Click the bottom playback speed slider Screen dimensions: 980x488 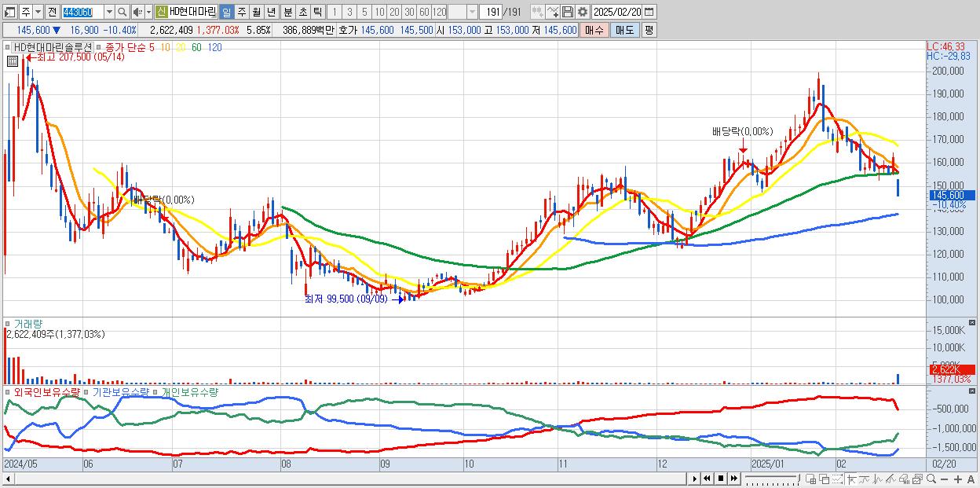pos(772,479)
